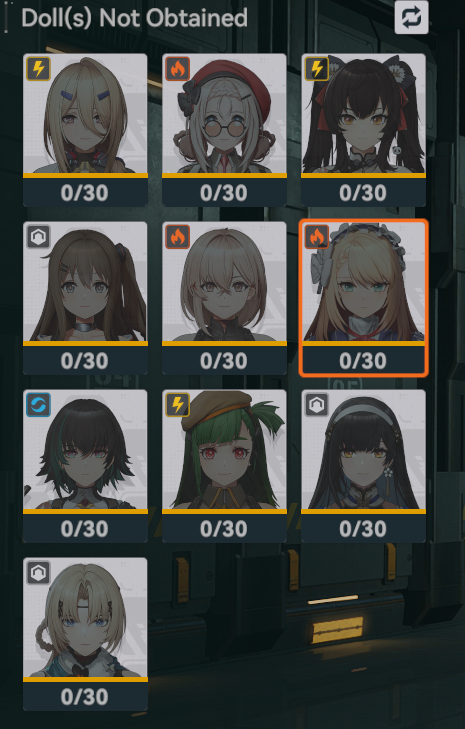Pick the long black-haired doll with headband
The height and width of the screenshot is (729, 465).
point(363,466)
